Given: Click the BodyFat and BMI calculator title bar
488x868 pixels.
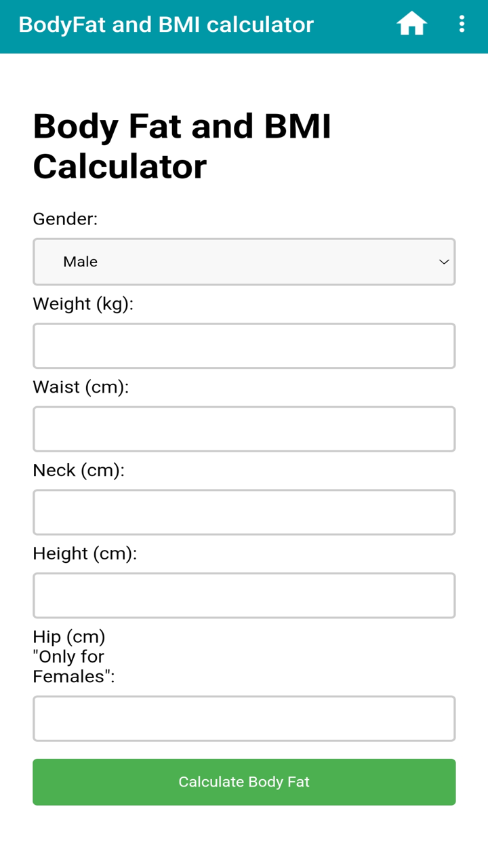Looking at the screenshot, I should 167,24.
